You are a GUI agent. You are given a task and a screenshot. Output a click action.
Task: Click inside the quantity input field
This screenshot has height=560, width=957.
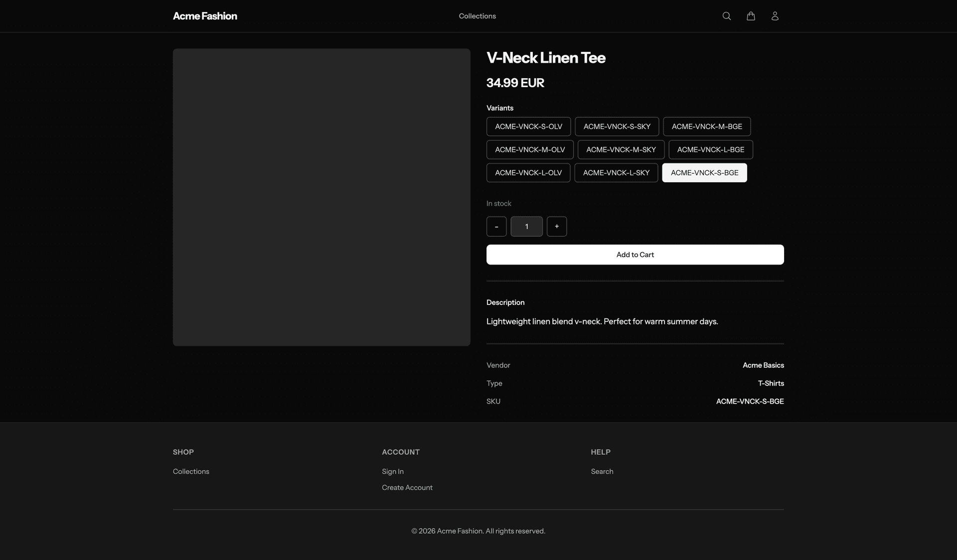point(526,226)
